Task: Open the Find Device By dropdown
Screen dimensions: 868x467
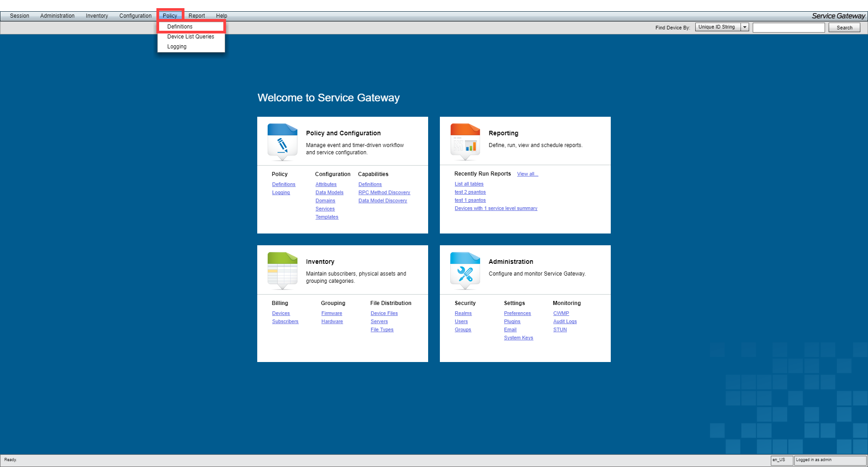Action: coord(745,27)
